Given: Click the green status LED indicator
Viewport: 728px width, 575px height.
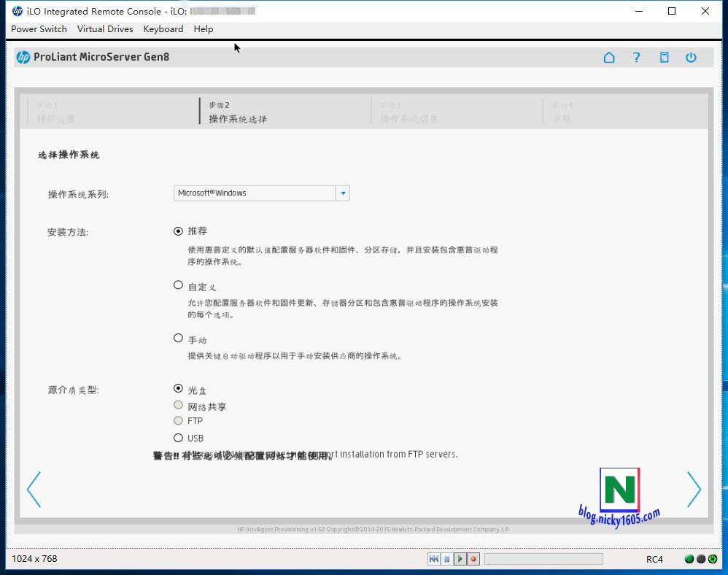Looking at the screenshot, I should [x=689, y=559].
